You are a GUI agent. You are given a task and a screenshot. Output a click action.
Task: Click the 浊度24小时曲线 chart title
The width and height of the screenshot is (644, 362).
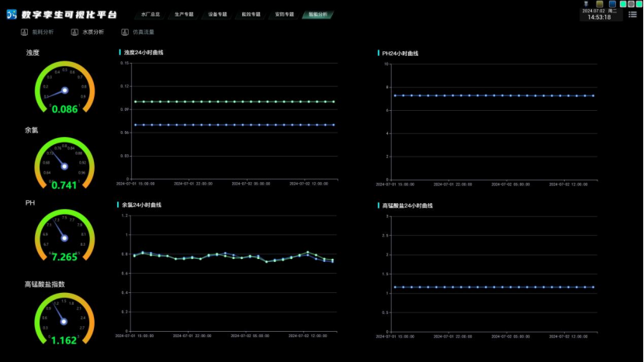144,53
